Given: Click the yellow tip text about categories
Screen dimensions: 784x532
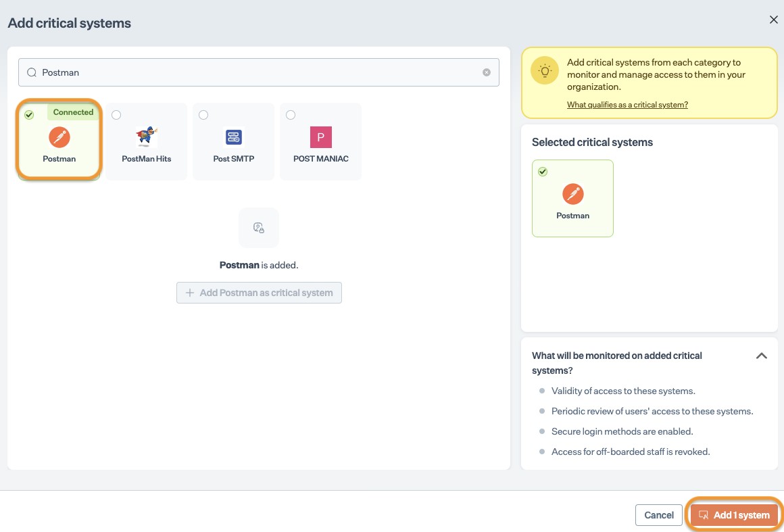Looking at the screenshot, I should tap(656, 74).
